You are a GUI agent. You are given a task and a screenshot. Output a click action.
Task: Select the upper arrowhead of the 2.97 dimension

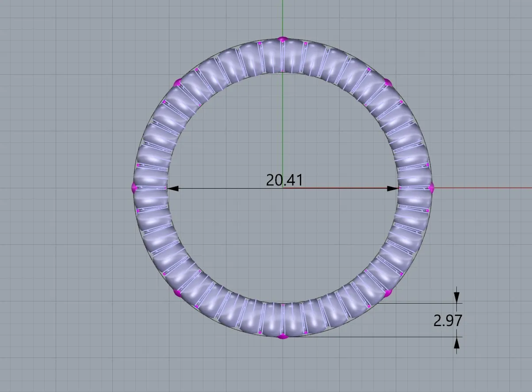tap(457, 299)
